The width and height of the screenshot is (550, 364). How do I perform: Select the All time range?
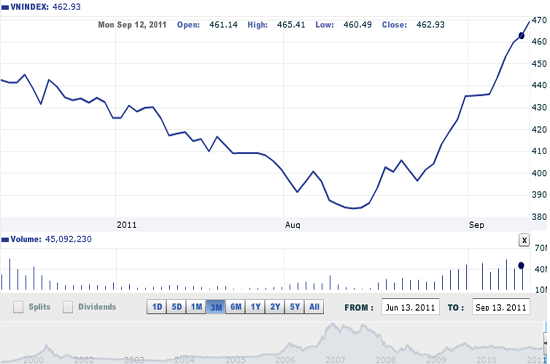(314, 307)
